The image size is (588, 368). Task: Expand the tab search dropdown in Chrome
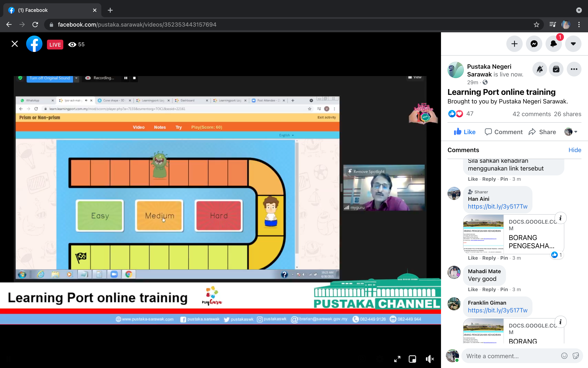coord(579,10)
